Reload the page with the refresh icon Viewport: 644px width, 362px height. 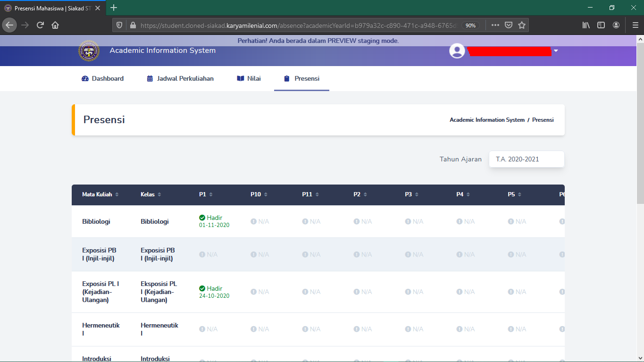pyautogui.click(x=40, y=25)
